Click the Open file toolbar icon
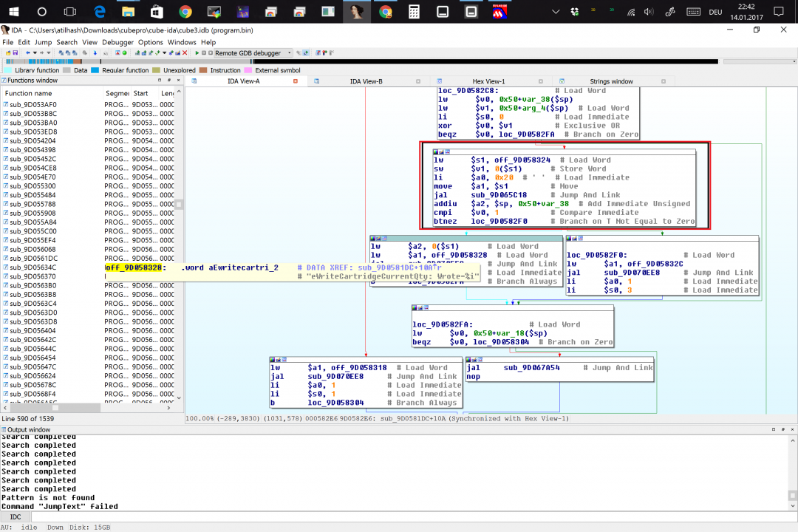The width and height of the screenshot is (798, 532). click(7, 53)
